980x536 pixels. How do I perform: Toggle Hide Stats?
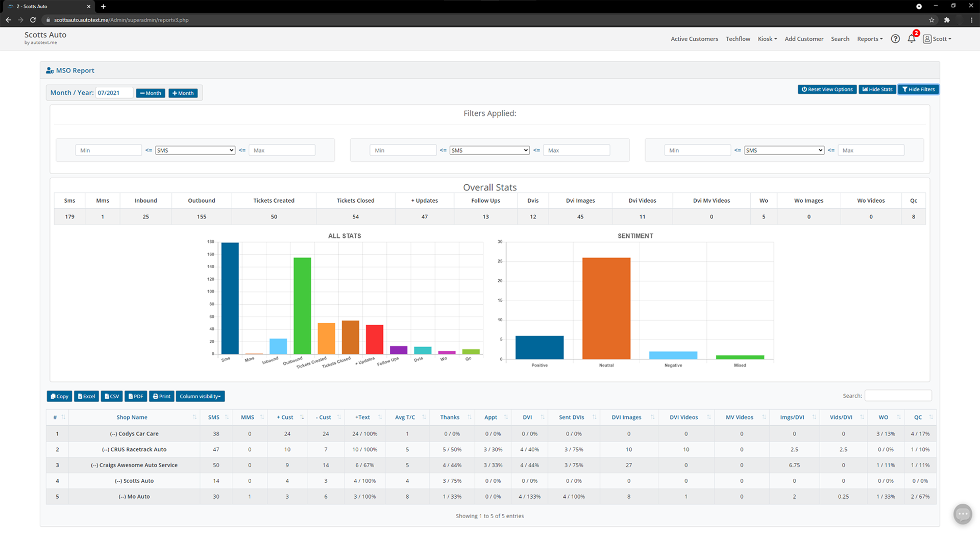877,89
